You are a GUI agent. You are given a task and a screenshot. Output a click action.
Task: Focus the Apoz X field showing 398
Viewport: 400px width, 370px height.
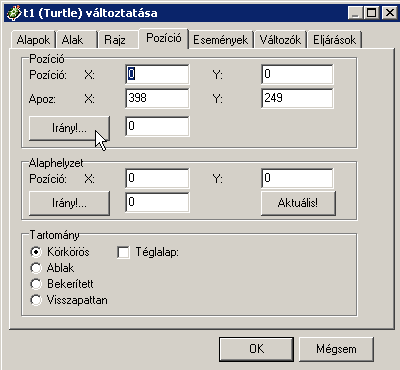157,98
